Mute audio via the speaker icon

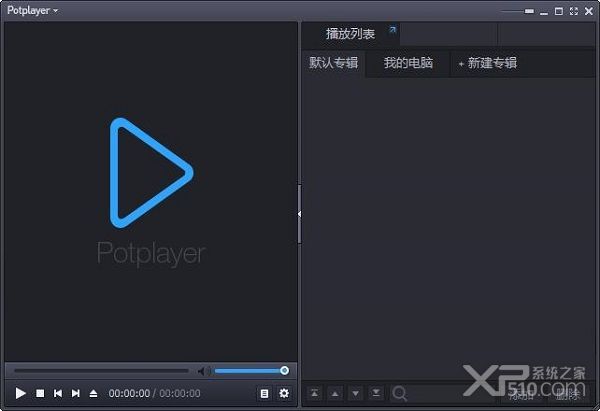[203, 371]
